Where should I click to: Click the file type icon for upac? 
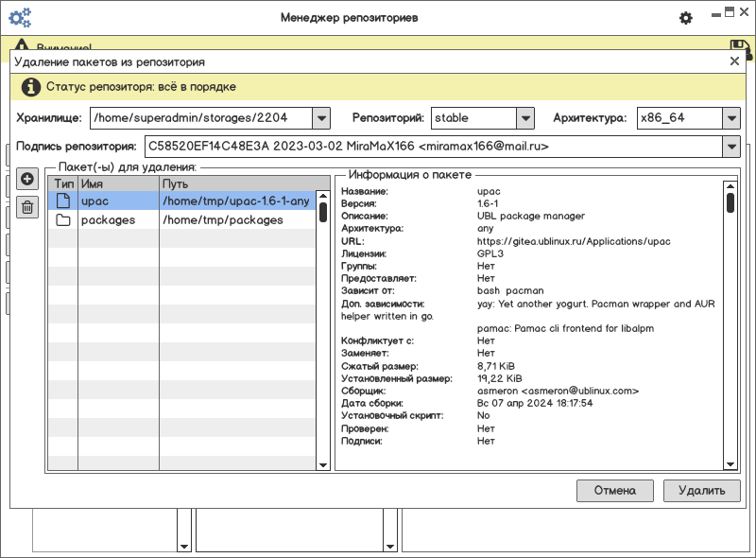63,201
